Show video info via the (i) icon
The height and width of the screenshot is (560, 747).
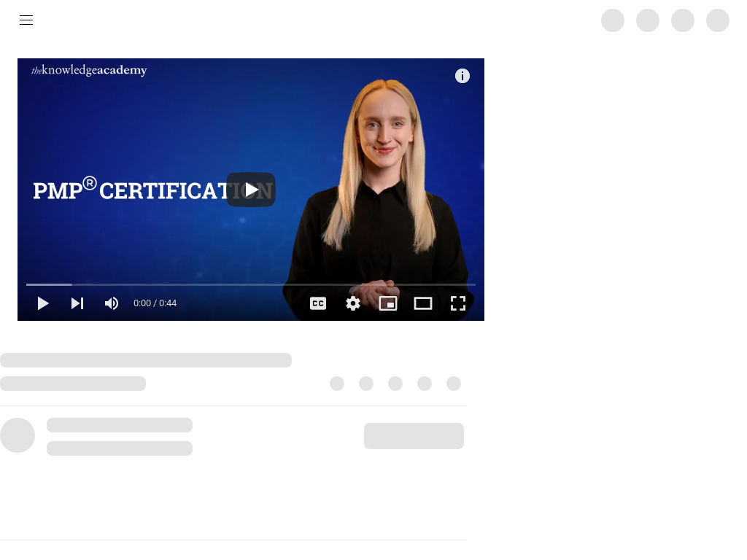click(462, 76)
